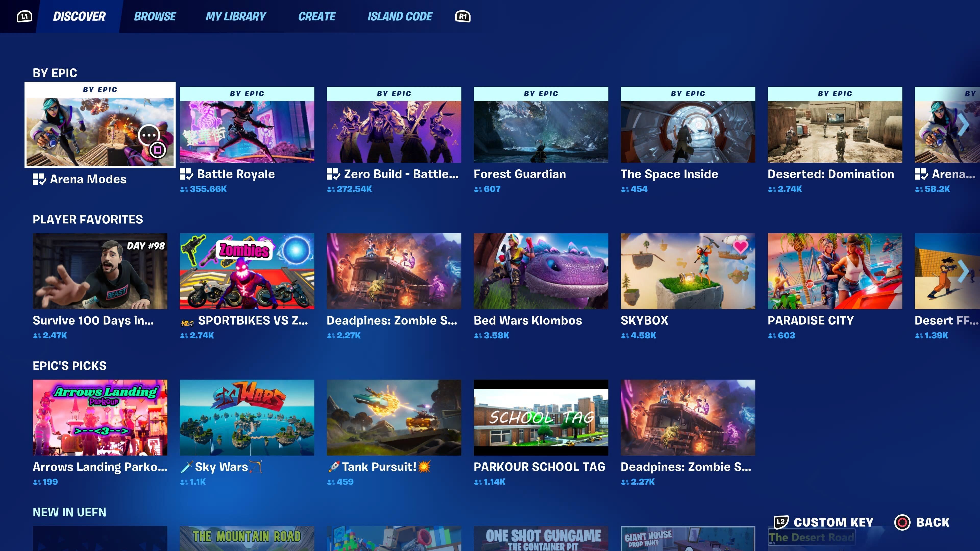Click the L1 bumper icon
Image resolution: width=980 pixels, height=551 pixels.
coord(24,16)
